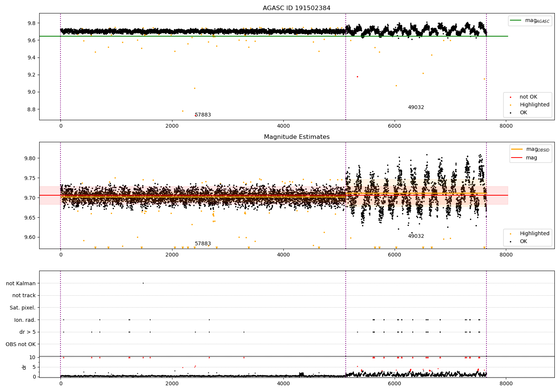This screenshot has height=392, width=560.
Task: Click the 9.2 tick on top plot y-axis
Action: click(31, 75)
